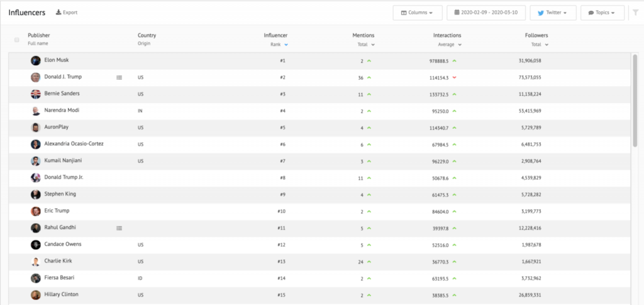Open the Columns dropdown
The width and height of the screenshot is (644, 305).
418,13
